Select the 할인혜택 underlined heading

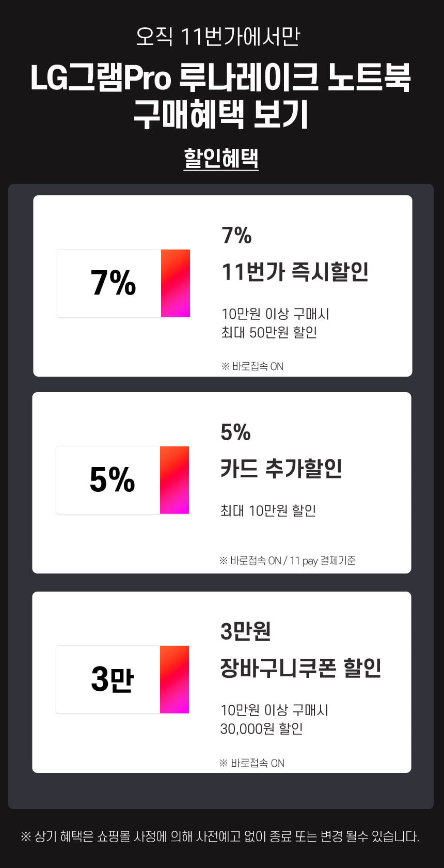(x=221, y=159)
